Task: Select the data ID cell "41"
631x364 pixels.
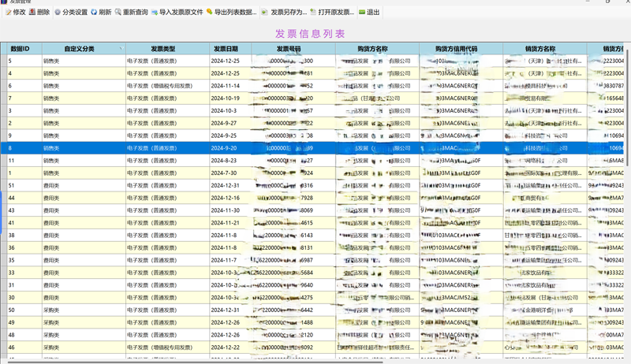Action: click(x=24, y=223)
